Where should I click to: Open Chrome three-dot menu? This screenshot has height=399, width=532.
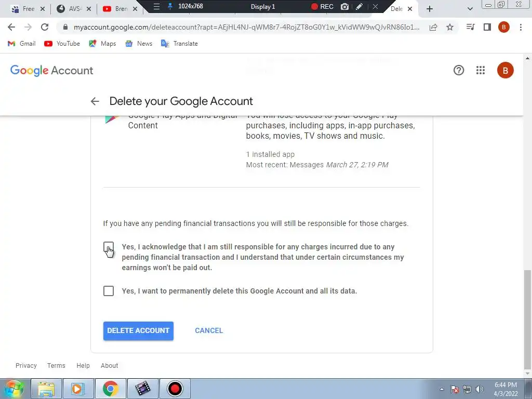point(521,27)
